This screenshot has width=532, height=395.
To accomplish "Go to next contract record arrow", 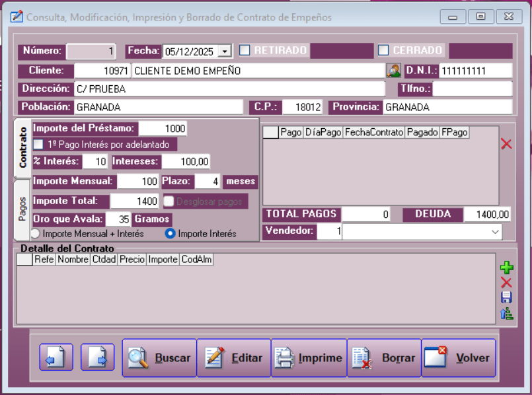I will point(97,357).
